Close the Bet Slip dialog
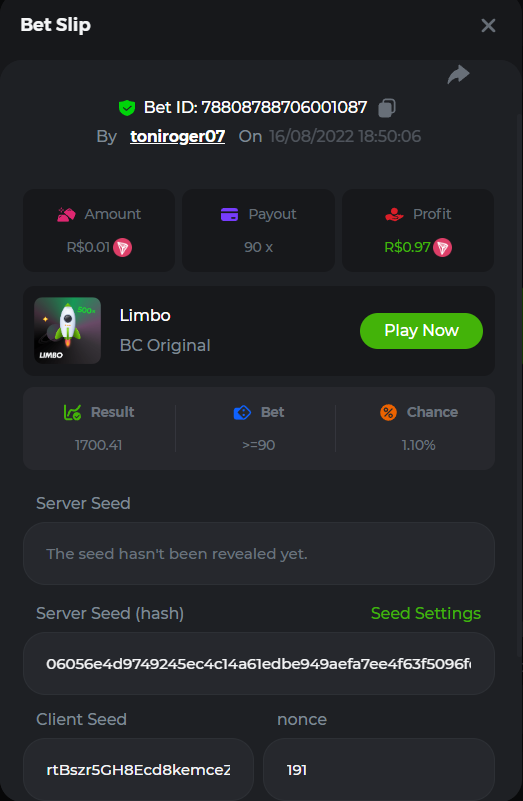The height and width of the screenshot is (801, 523). (488, 26)
